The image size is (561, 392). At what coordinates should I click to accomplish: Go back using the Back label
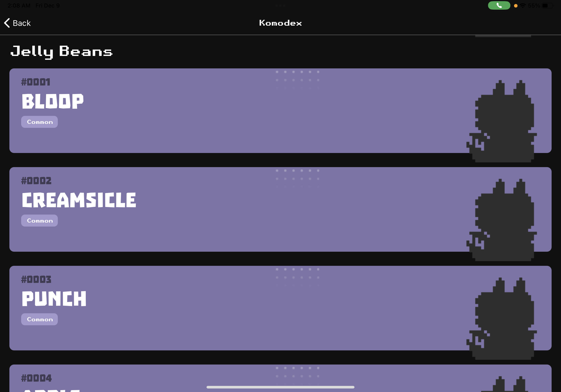point(22,23)
